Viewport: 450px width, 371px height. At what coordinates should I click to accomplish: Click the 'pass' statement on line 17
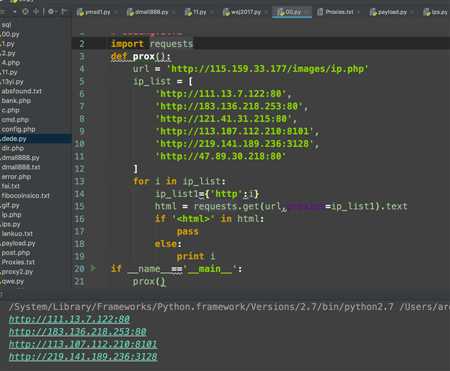188,231
